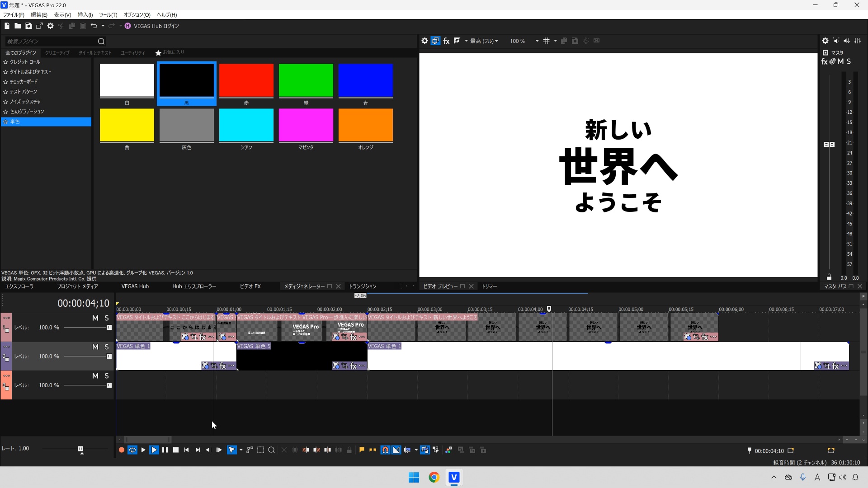The height and width of the screenshot is (488, 868).
Task: Save a preview snapshot to file
Action: pyautogui.click(x=575, y=41)
